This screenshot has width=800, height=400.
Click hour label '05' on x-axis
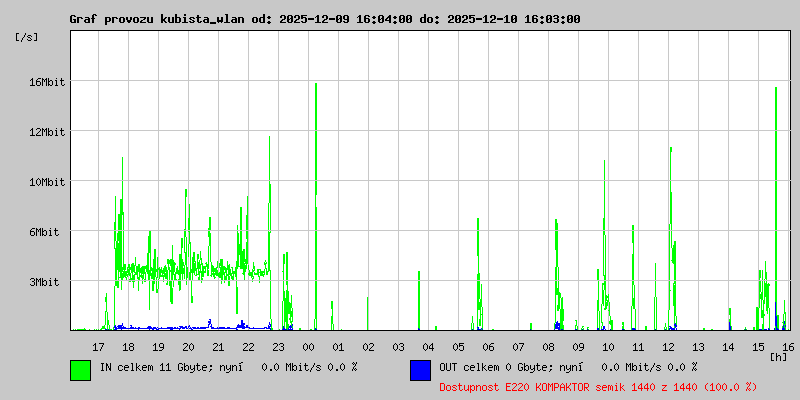click(459, 347)
